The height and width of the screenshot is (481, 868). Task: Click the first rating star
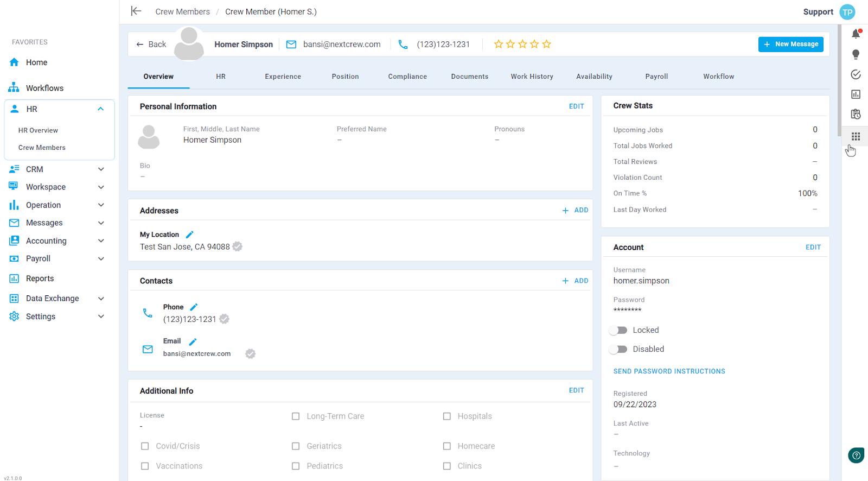coord(499,44)
